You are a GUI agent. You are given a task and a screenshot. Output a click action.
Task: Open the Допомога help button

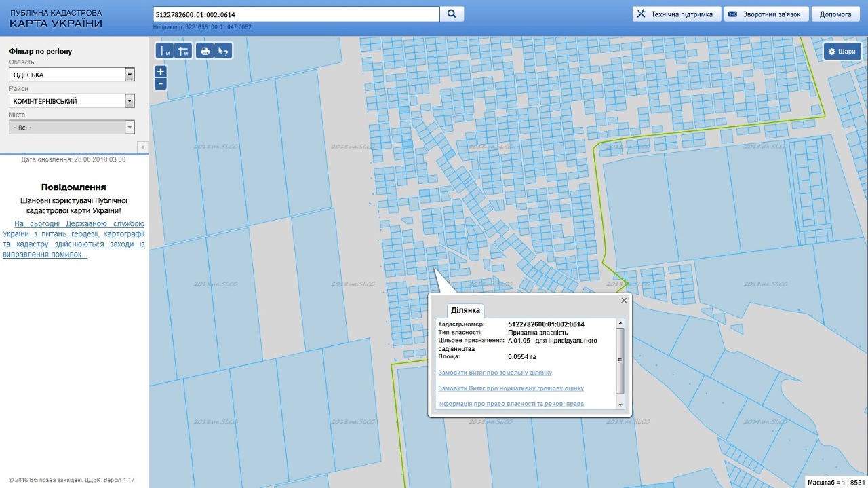pos(835,14)
